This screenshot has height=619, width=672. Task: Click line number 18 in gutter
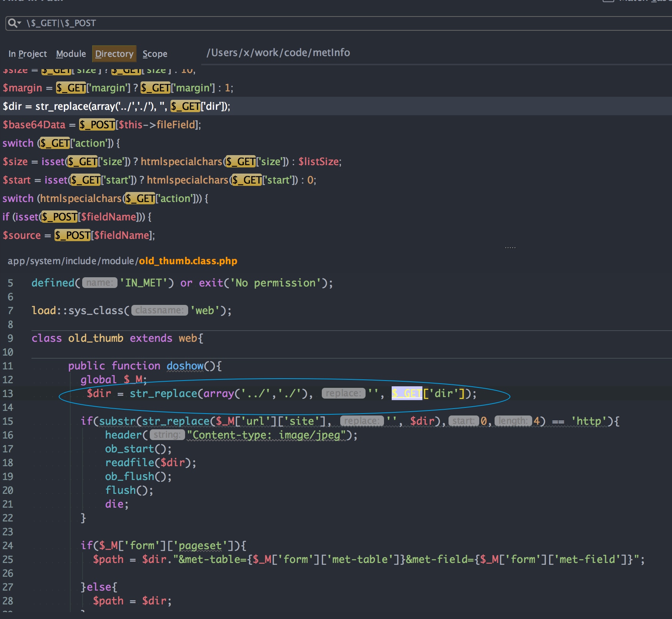point(8,463)
